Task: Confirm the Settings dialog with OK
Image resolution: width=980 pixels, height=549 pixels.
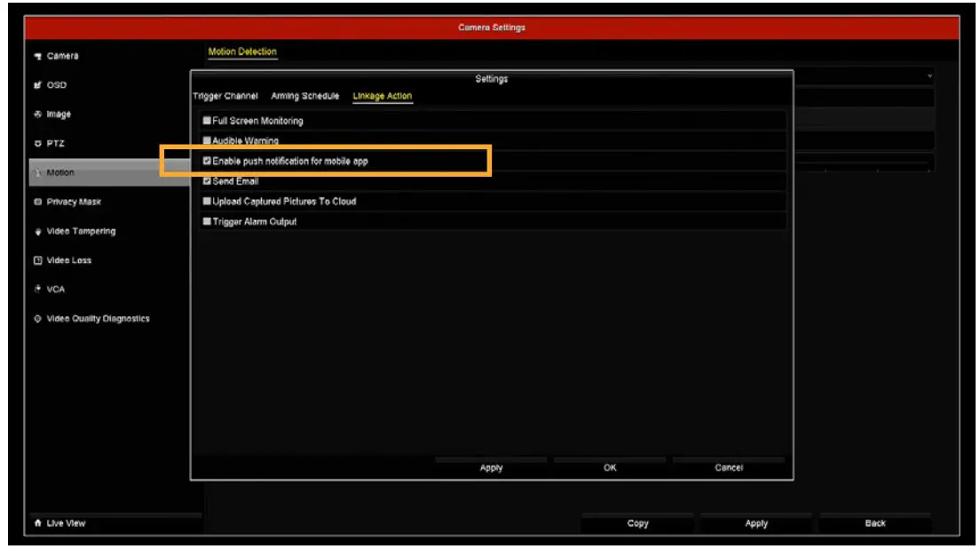Action: (x=610, y=467)
